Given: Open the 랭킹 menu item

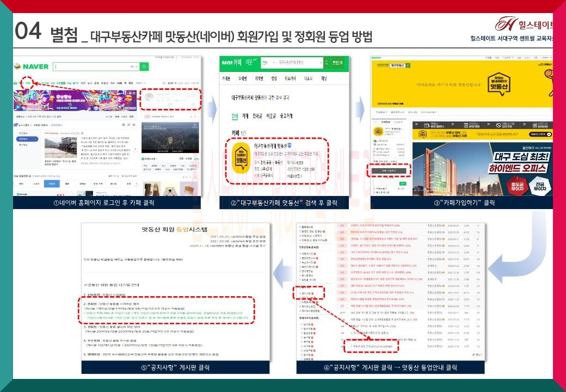Looking at the screenshot, I should coord(274,78).
